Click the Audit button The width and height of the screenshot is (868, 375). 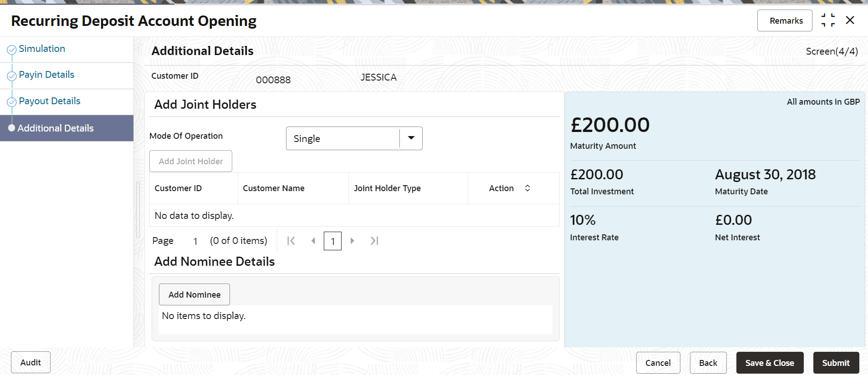point(31,362)
